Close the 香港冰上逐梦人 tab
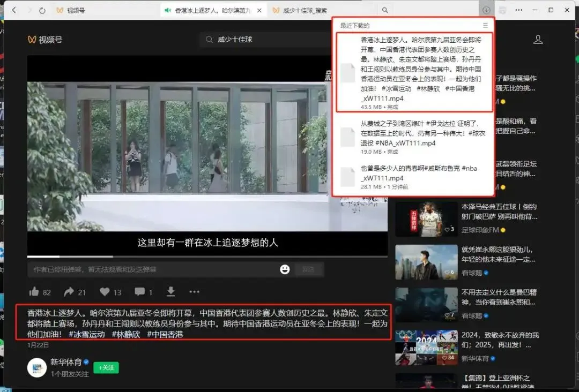 (x=259, y=10)
